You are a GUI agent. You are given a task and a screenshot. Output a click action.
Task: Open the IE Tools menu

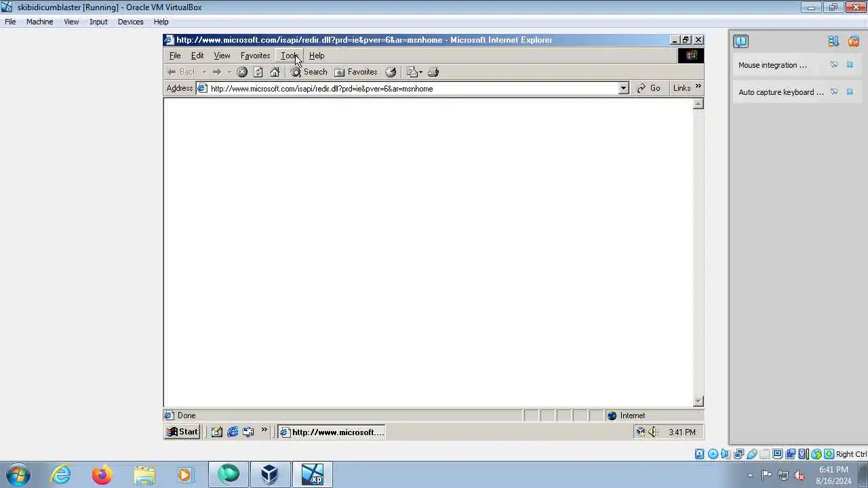click(290, 56)
